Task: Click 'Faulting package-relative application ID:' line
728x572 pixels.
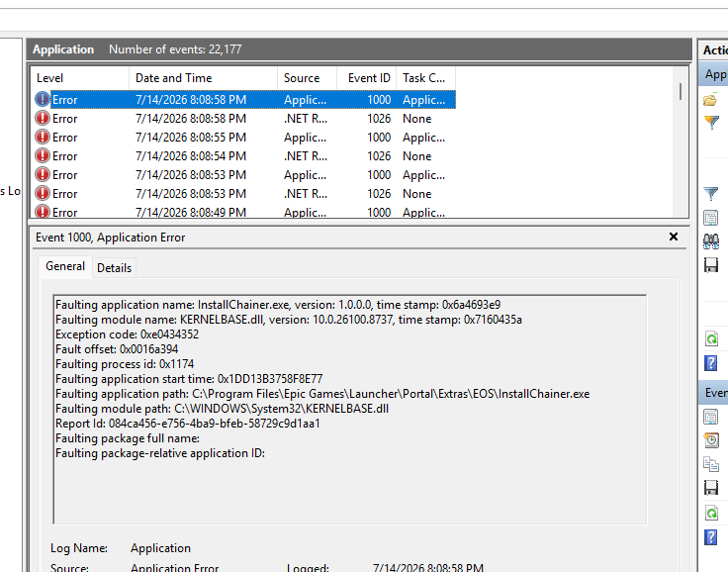Action: (x=160, y=453)
